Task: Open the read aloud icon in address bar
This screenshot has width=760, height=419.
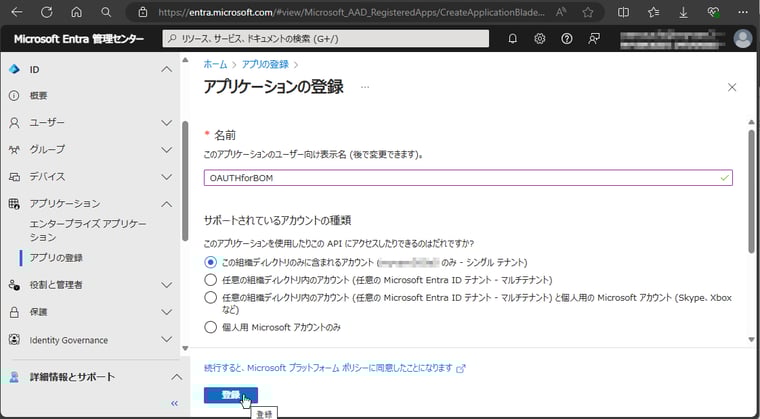Action: (561, 12)
